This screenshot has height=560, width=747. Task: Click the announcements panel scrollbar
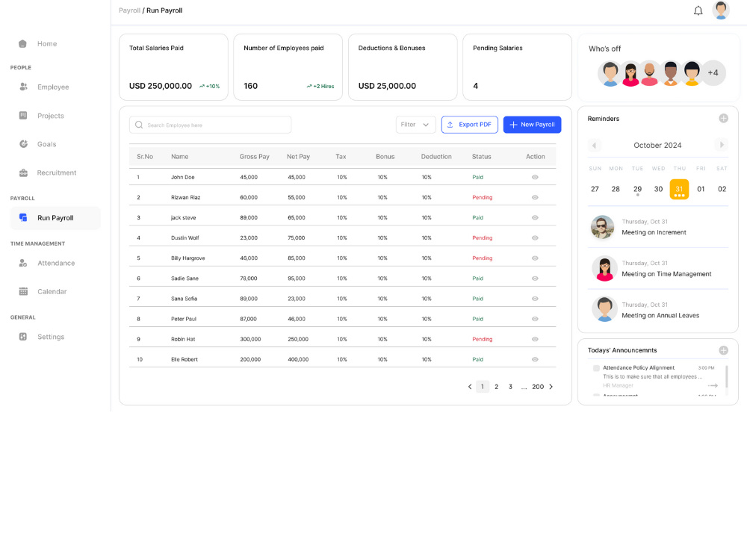point(727,376)
